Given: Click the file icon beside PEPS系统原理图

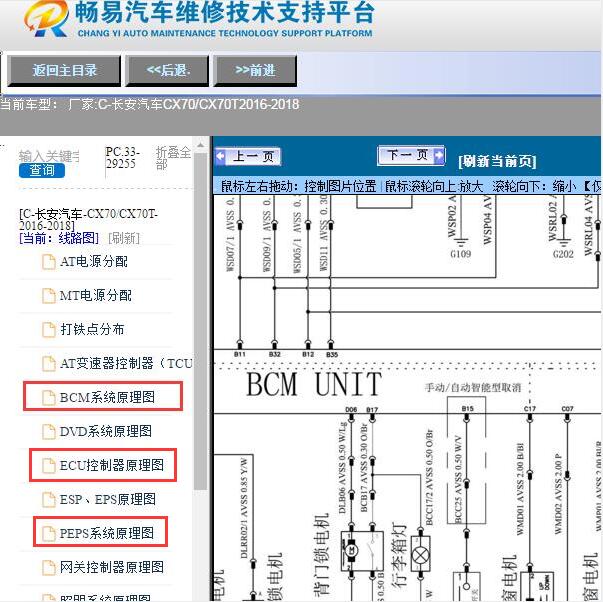Looking at the screenshot, I should 48,534.
